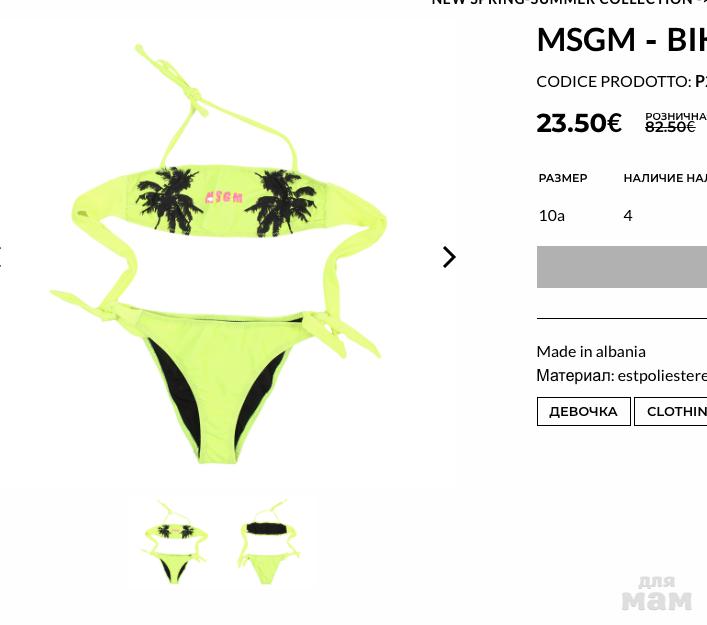707x625 pixels.
Task: Click the НАЛИЧИЕ column header
Action: click(x=665, y=178)
